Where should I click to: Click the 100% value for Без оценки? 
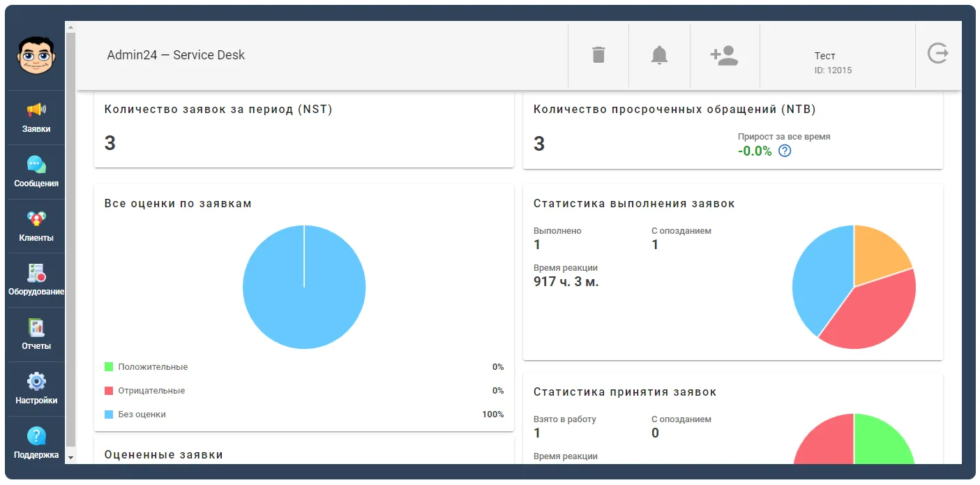(x=492, y=415)
